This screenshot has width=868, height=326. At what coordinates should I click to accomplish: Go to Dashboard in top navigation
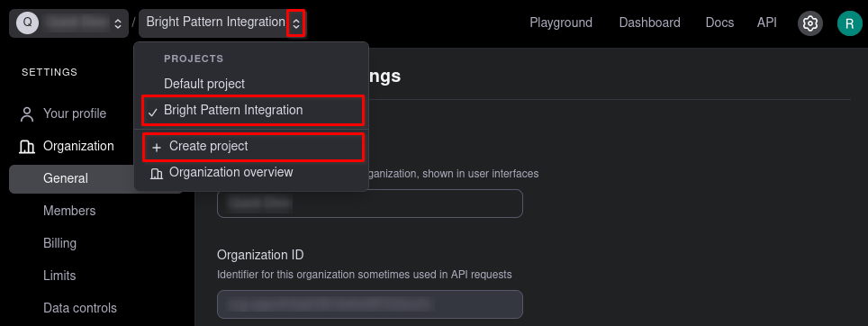tap(649, 23)
